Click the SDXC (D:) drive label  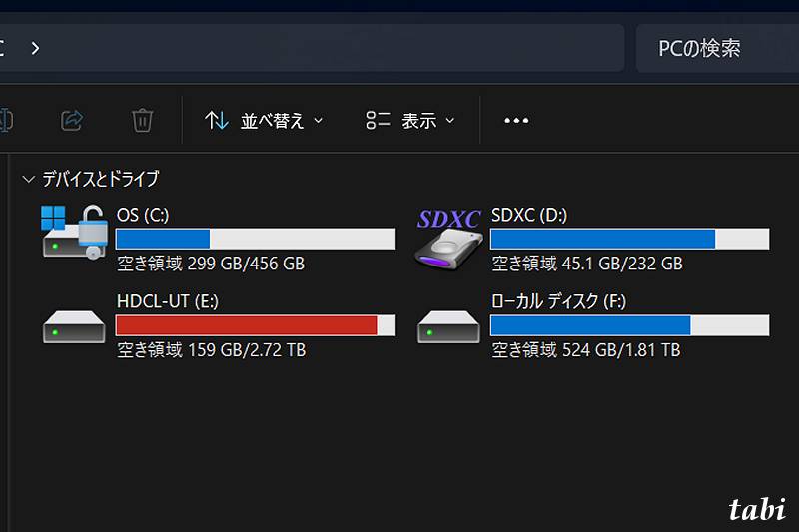point(529,215)
